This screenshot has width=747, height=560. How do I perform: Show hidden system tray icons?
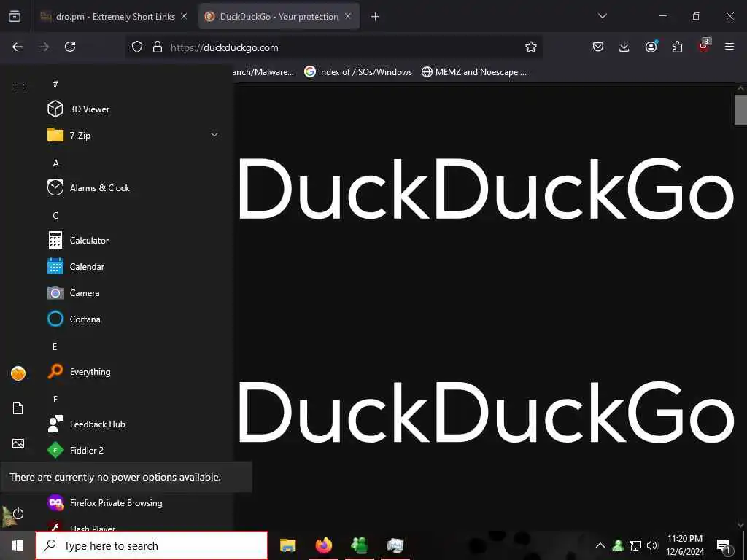(x=600, y=545)
